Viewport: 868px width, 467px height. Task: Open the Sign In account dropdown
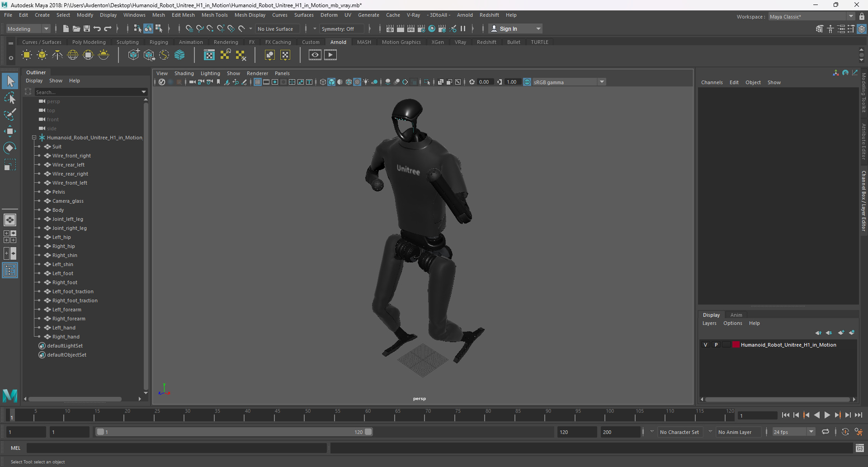[538, 29]
